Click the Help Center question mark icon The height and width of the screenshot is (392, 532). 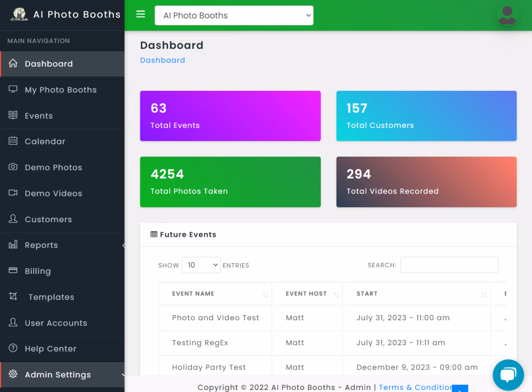tap(13, 348)
